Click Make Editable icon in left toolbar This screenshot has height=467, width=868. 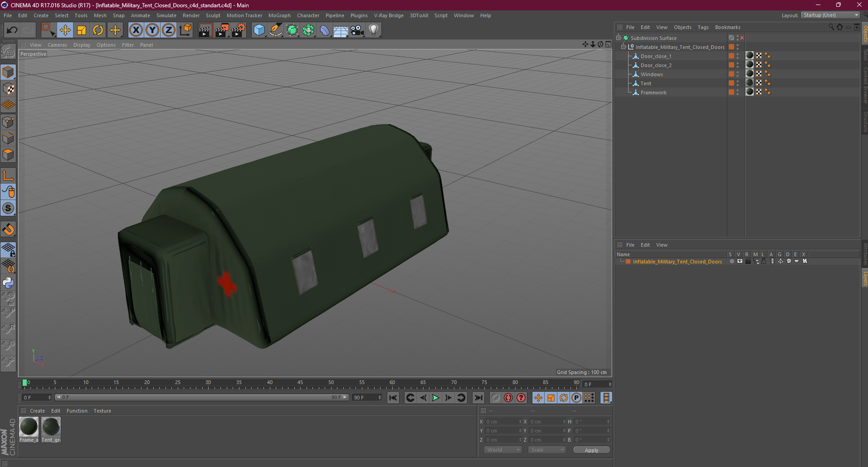click(8, 52)
